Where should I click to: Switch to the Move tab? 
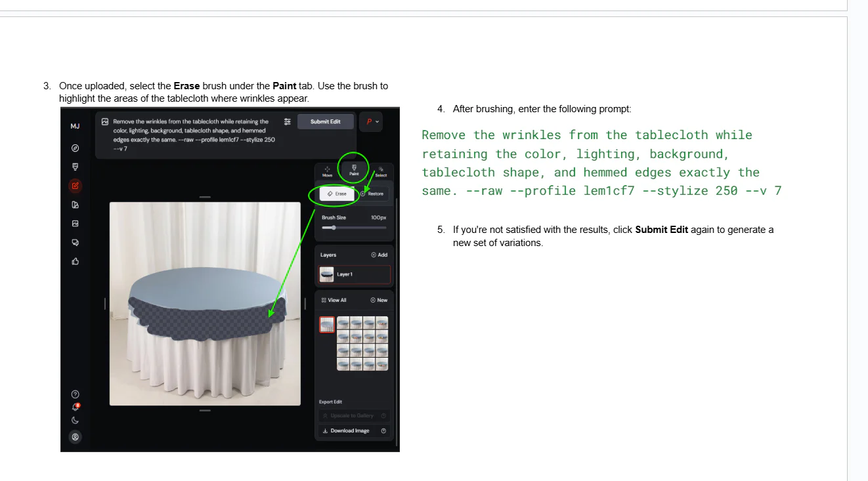(x=327, y=171)
